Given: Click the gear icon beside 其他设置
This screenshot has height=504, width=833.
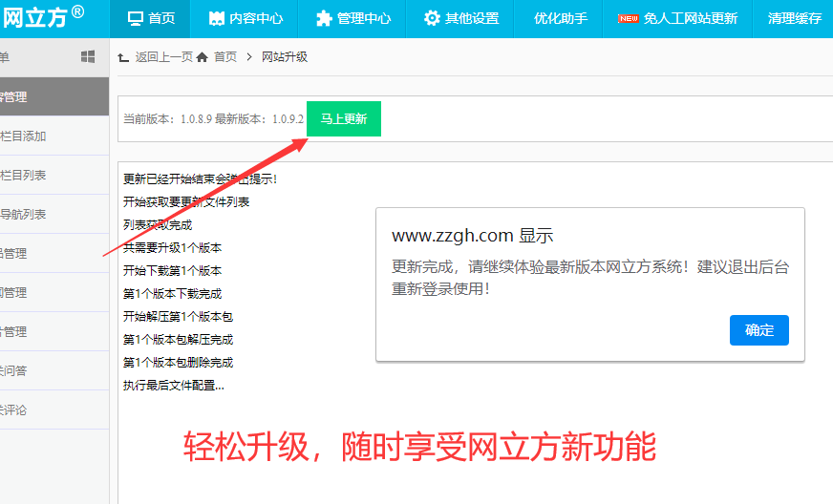Looking at the screenshot, I should tap(432, 18).
